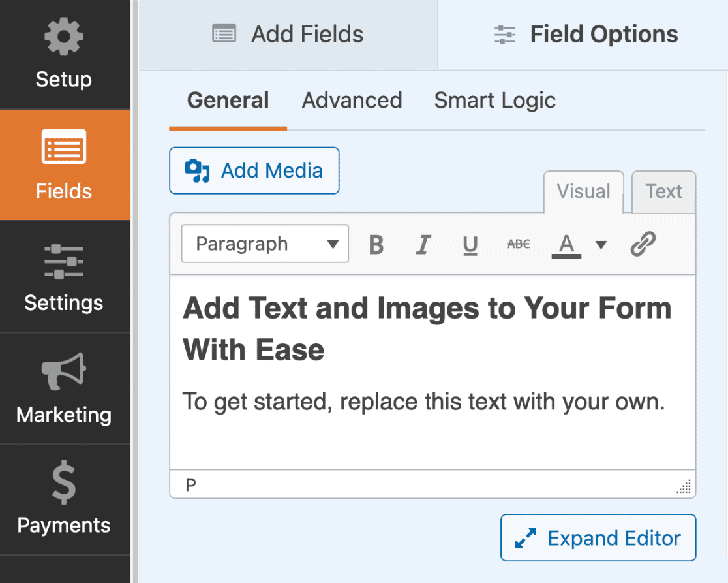This screenshot has width=728, height=583.
Task: Open the Paragraph format dropdown
Action: click(x=265, y=244)
